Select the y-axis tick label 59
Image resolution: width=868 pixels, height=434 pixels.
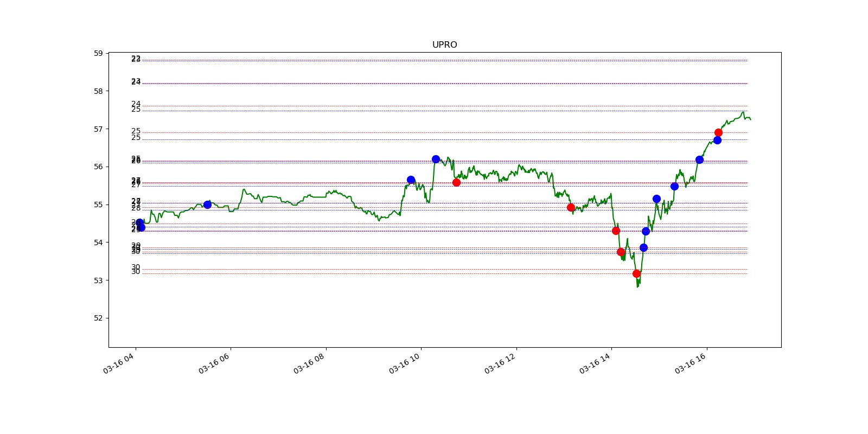tap(98, 53)
